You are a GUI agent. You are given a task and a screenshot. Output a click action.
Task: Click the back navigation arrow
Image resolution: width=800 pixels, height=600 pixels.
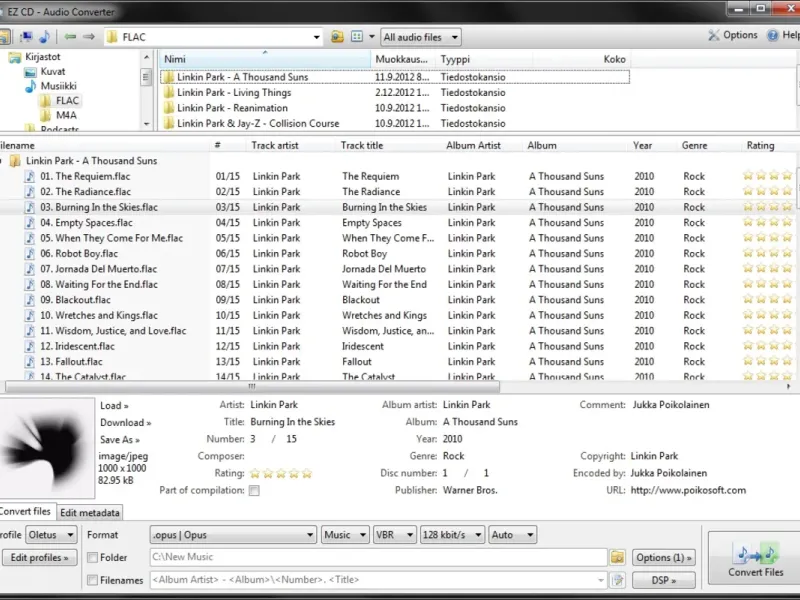[70, 37]
